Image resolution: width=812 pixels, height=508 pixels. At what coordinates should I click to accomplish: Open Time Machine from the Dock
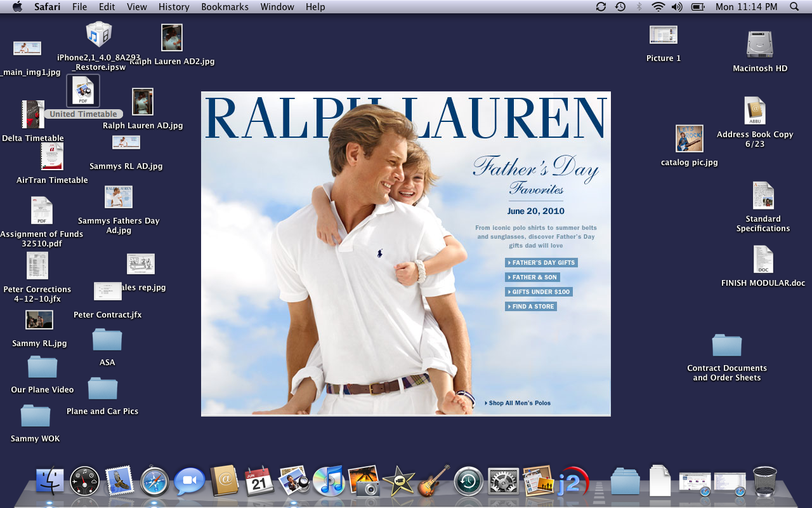pos(469,481)
